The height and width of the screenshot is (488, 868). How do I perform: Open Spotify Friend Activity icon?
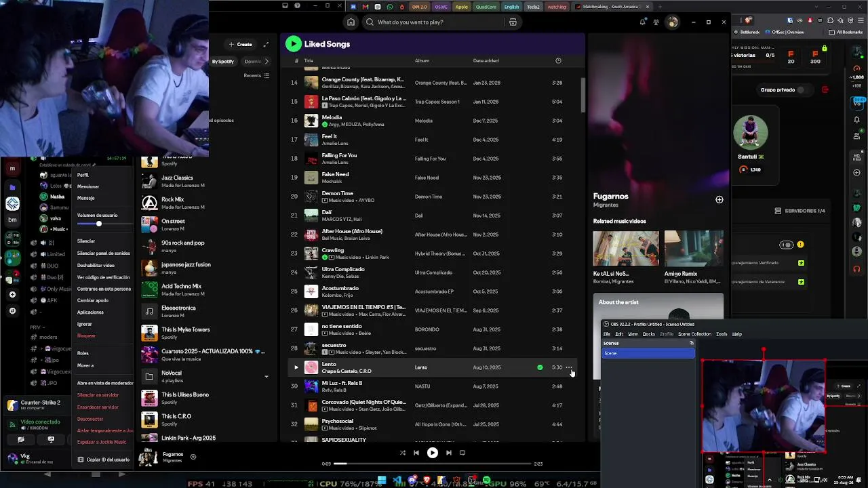coord(656,22)
